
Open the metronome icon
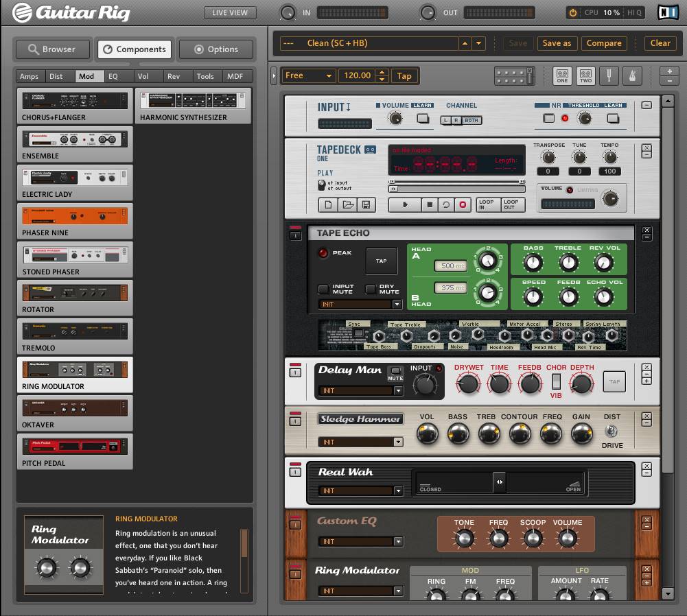(x=632, y=75)
